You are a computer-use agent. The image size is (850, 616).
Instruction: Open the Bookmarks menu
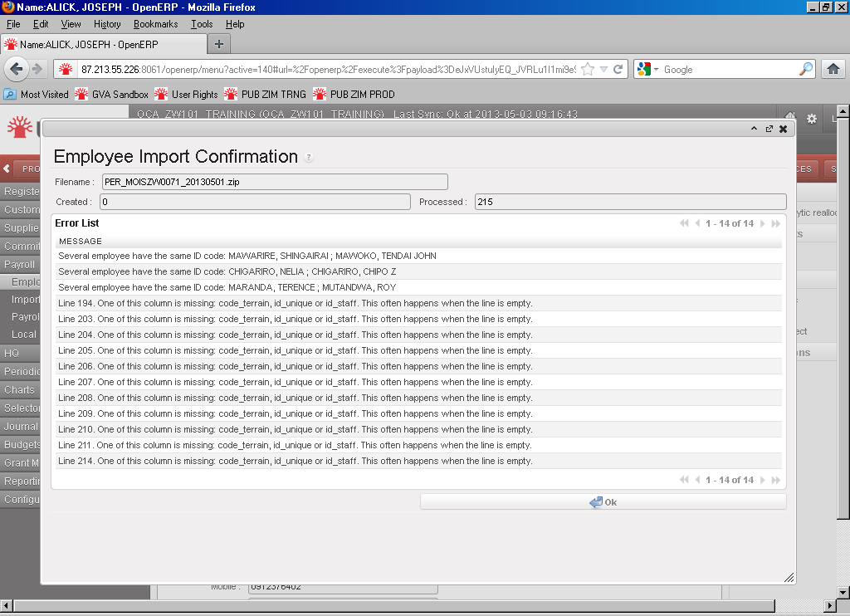155,24
